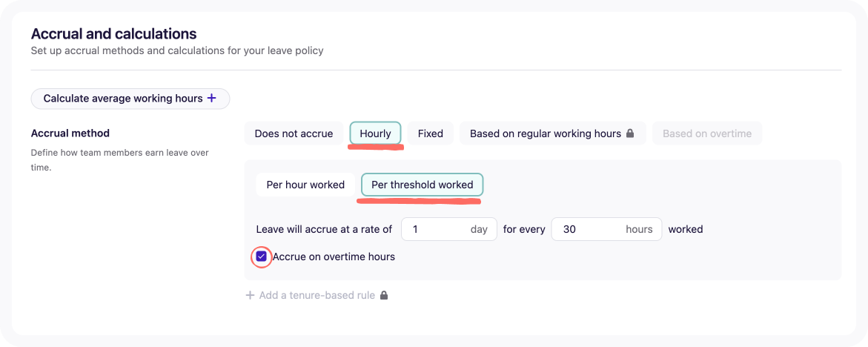Click the Accrual and calculations heading

(x=113, y=34)
